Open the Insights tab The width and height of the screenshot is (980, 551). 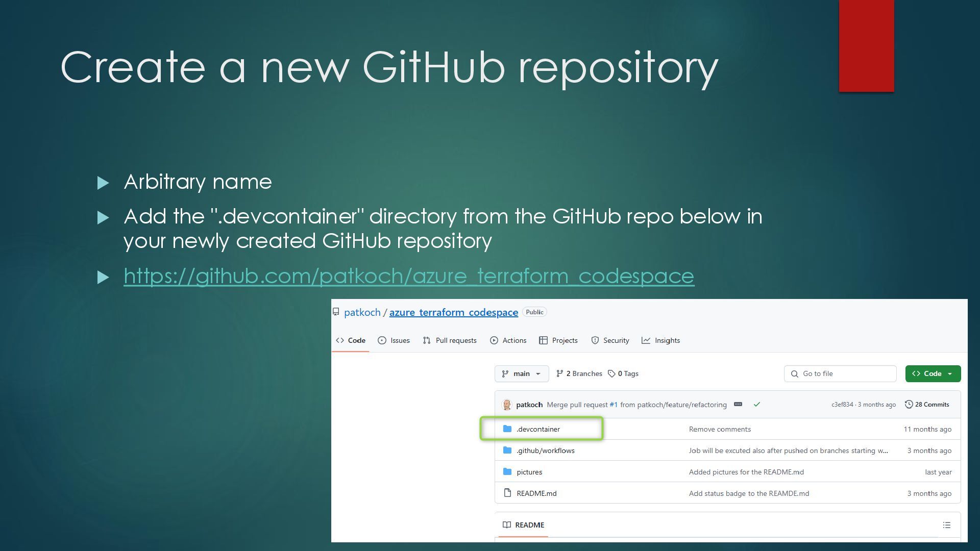tap(660, 340)
